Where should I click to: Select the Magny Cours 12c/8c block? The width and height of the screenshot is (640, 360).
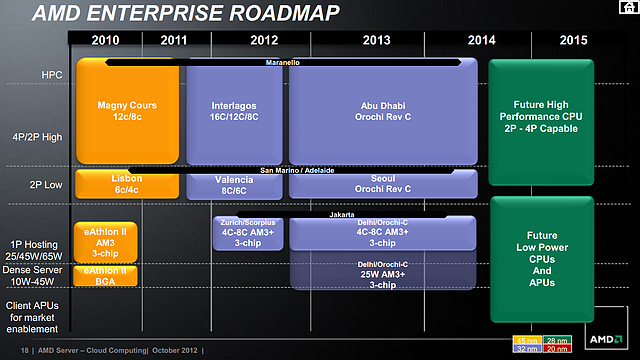pos(127,111)
